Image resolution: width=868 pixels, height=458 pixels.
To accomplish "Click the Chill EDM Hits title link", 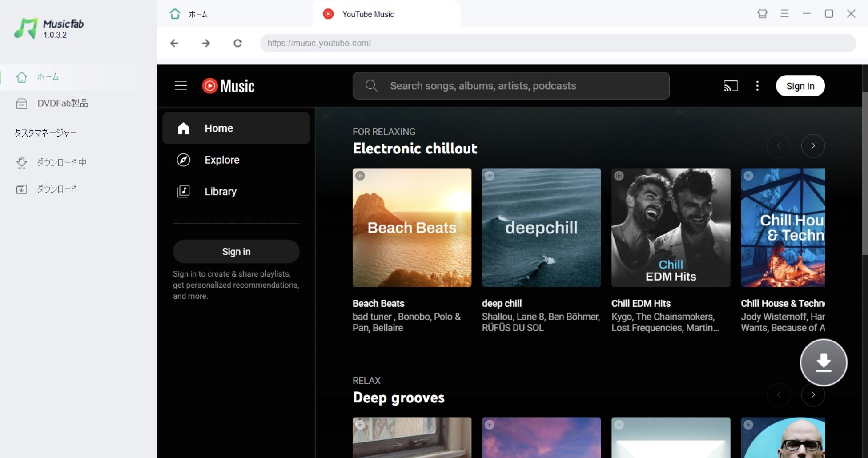I will click(641, 303).
